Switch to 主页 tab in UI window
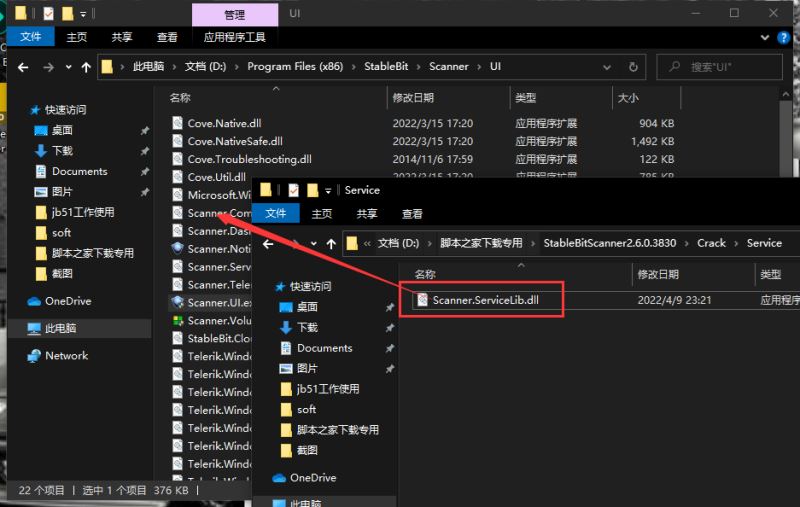800x507 pixels. pyautogui.click(x=77, y=37)
